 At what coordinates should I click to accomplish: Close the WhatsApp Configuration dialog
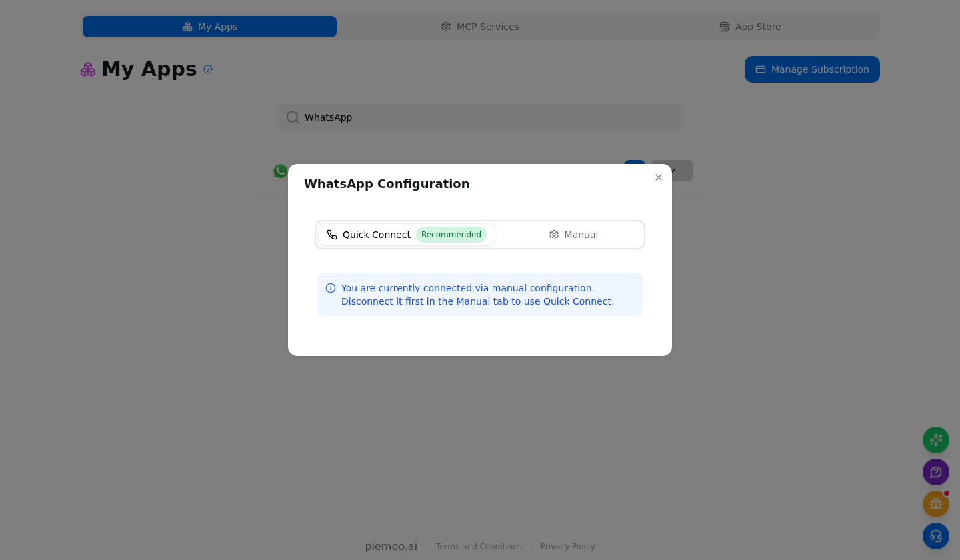click(659, 177)
